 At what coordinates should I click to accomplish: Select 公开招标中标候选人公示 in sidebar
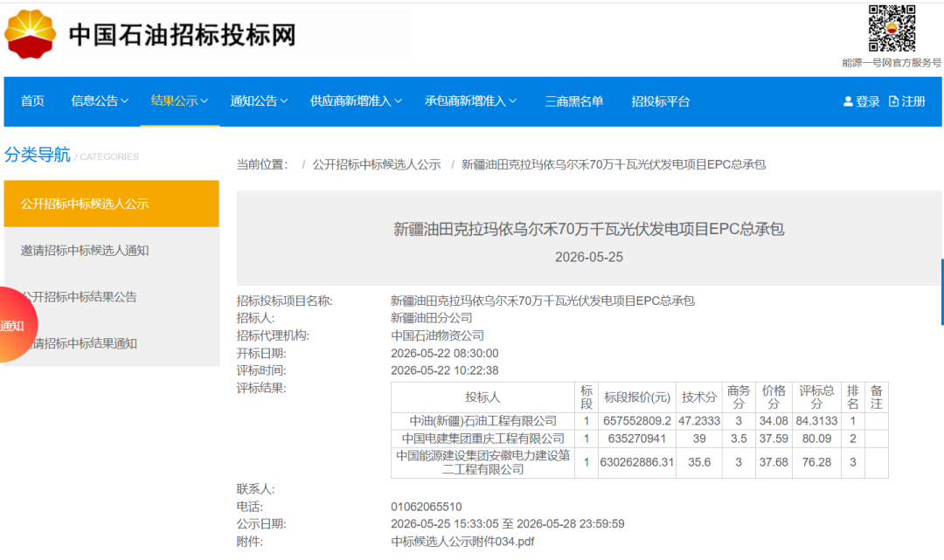point(111,204)
